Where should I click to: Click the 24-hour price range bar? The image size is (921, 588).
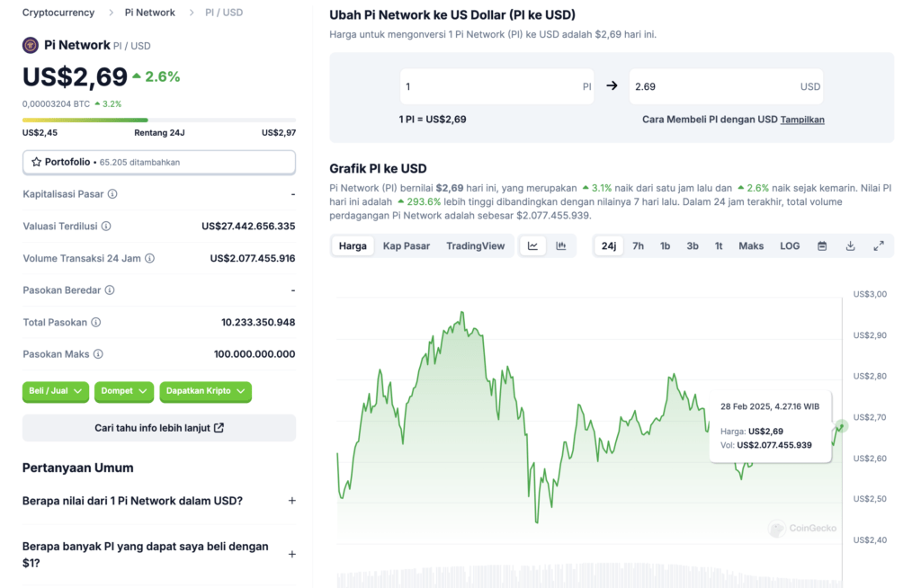158,120
